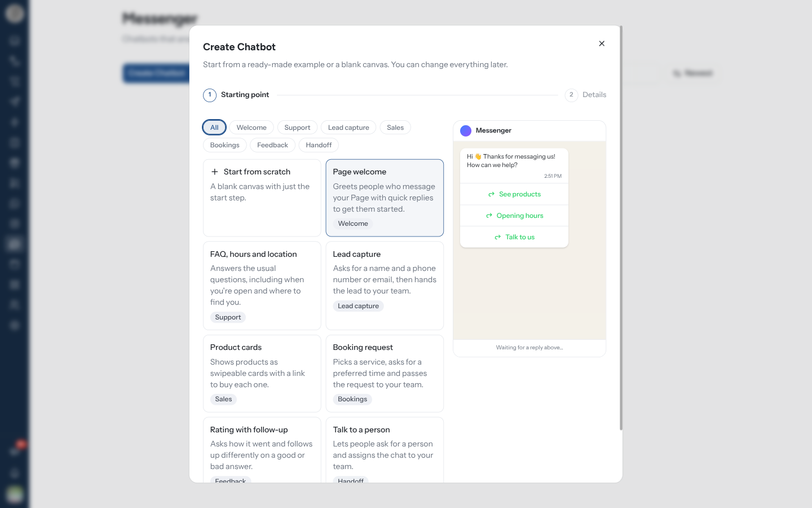Apply the Handoff filter chip
The image size is (812, 508).
319,145
